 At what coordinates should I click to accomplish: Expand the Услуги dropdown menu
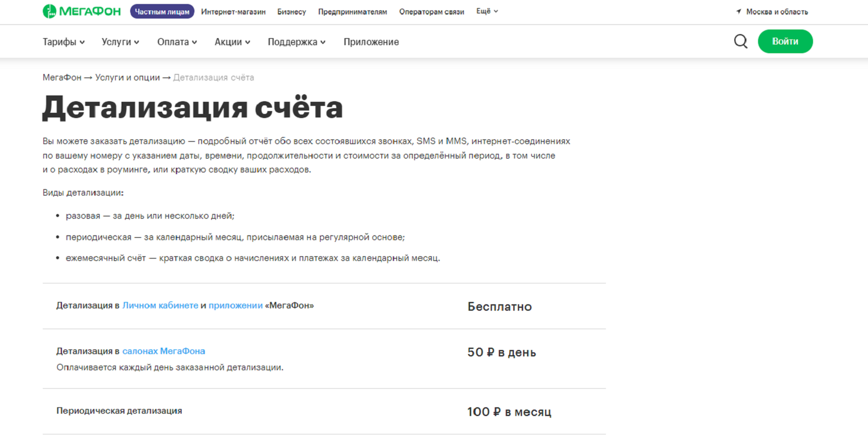click(120, 42)
